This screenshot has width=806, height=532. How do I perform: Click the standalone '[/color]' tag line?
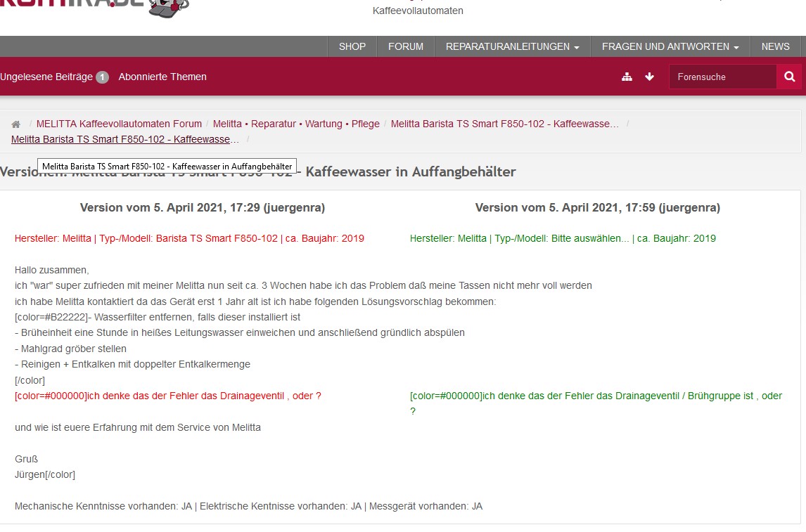tap(30, 380)
